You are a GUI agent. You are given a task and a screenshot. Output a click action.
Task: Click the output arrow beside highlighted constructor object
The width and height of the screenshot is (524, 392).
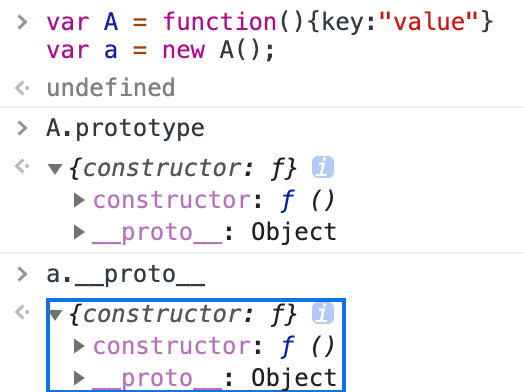(x=22, y=312)
